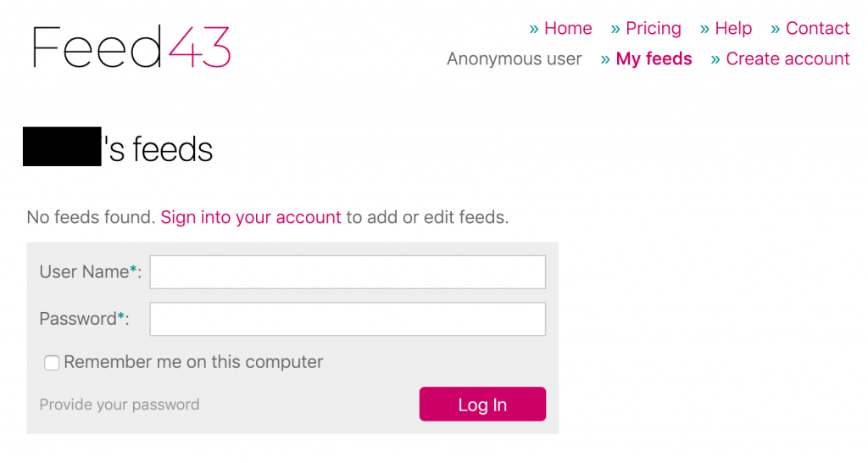This screenshot has width=868, height=463.
Task: Click the chevron icon before Help
Action: click(704, 30)
